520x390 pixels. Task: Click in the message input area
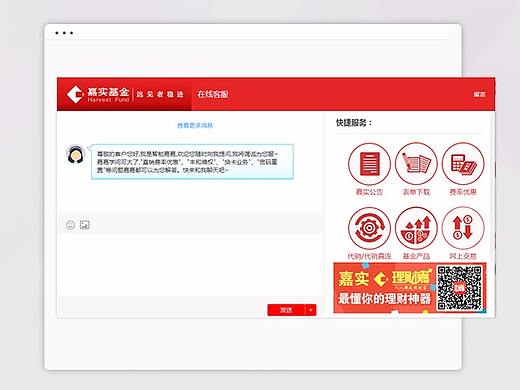coord(190,264)
